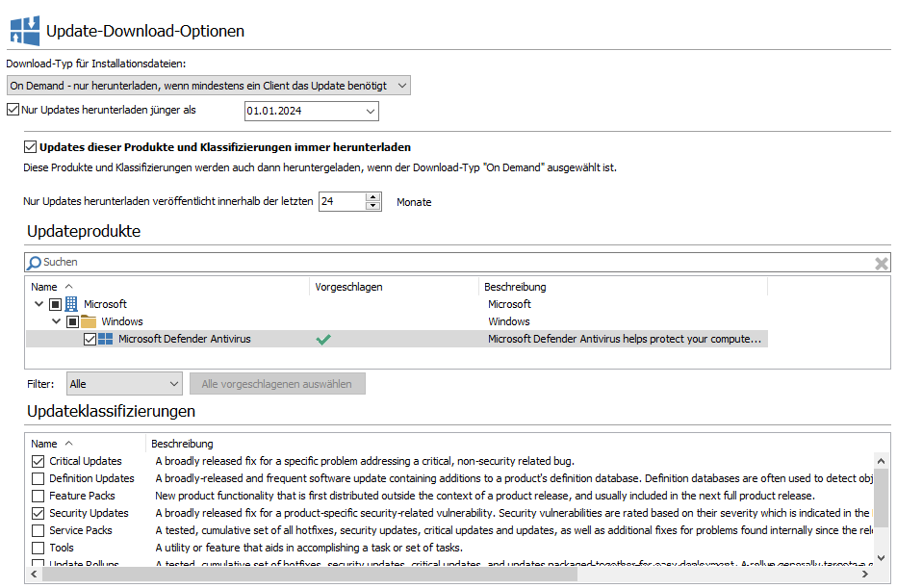Decrease months value with down arrow
This screenshot has width=897, height=588.
tap(373, 205)
